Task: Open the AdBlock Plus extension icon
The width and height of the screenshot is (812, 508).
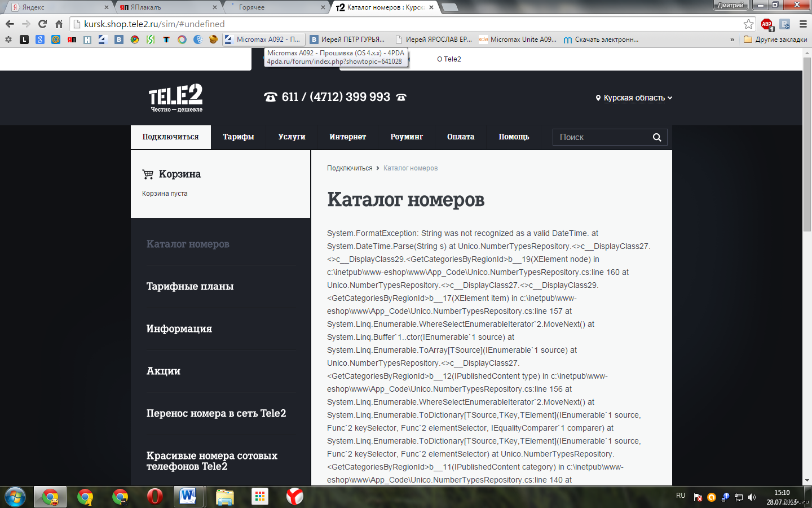Action: [766, 24]
